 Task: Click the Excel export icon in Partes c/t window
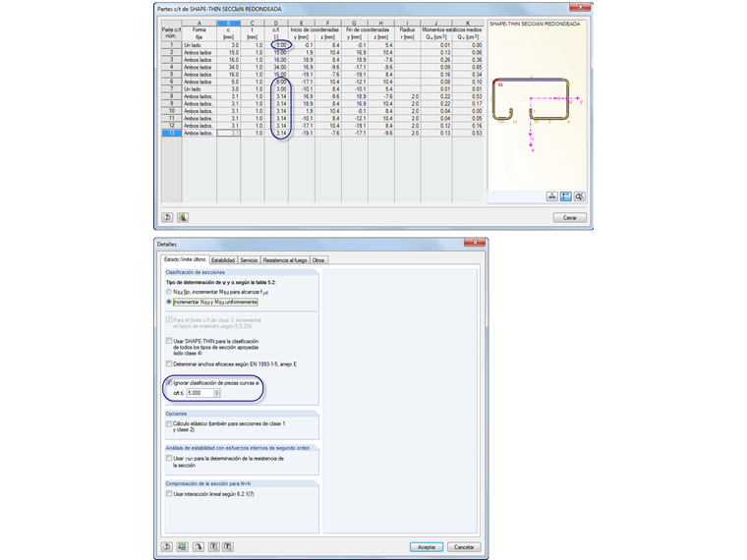pyautogui.click(x=183, y=217)
